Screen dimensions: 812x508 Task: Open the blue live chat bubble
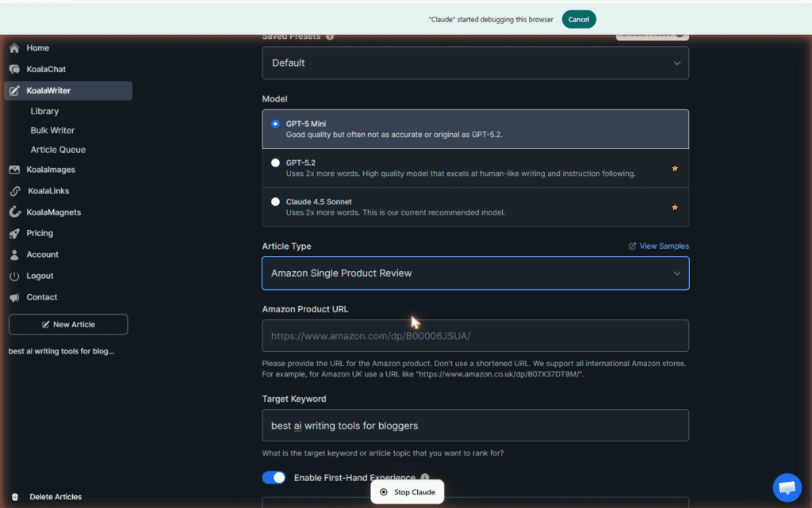pyautogui.click(x=787, y=487)
